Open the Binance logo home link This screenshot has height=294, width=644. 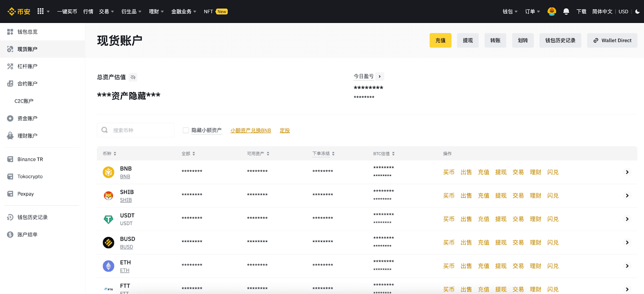point(19,12)
